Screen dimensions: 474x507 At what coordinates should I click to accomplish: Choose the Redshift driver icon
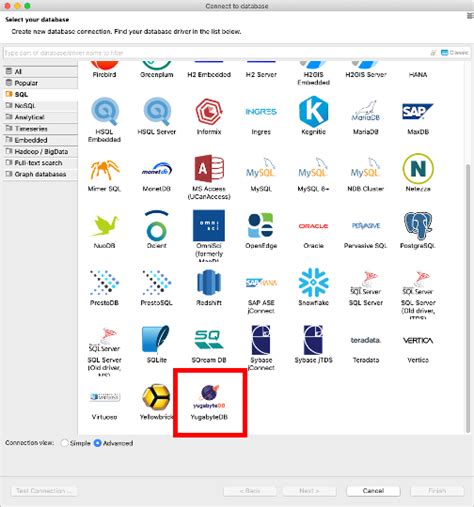tap(209, 283)
